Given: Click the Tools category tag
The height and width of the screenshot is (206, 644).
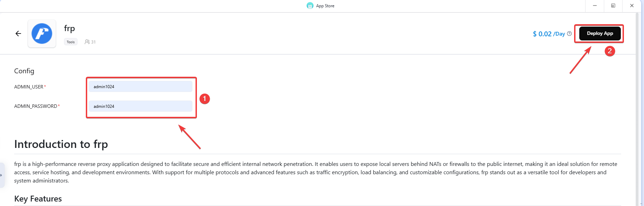Looking at the screenshot, I should (x=71, y=42).
